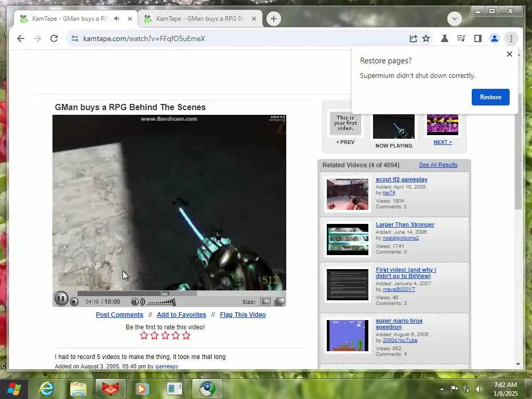This screenshot has width=532, height=399.
Task: Click NEXT > video link
Action: point(443,142)
